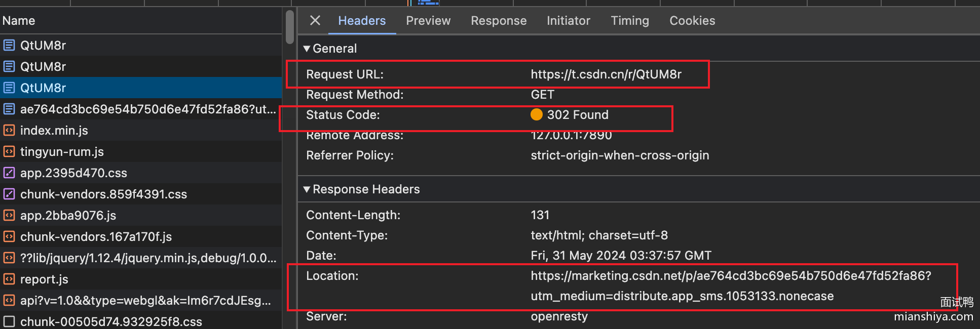
Task: Open the Timing tab
Action: (629, 21)
